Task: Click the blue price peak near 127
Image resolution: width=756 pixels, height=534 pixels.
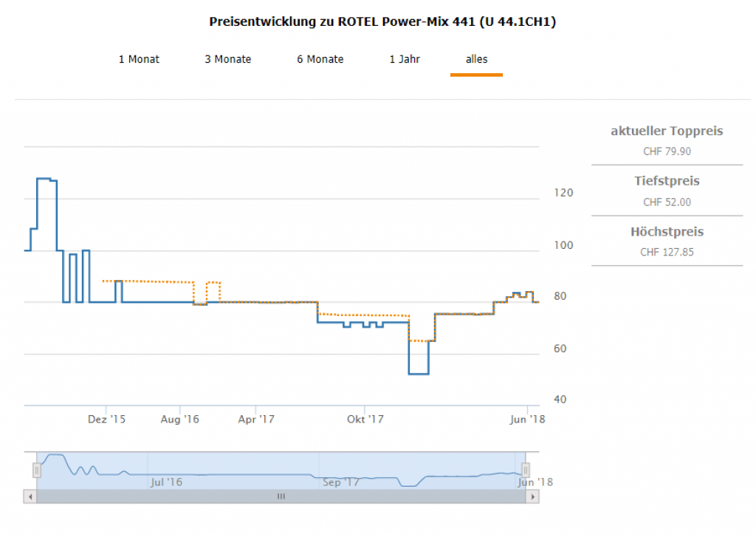Action: pyautogui.click(x=44, y=179)
